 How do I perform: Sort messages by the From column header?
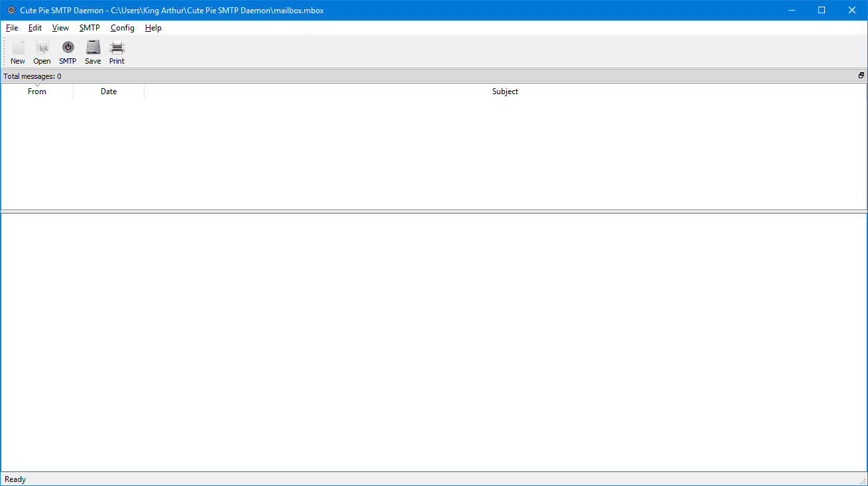pos(37,91)
